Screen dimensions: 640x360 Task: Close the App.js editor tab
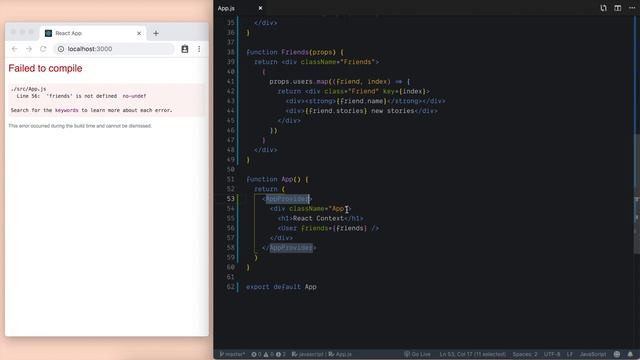point(260,8)
